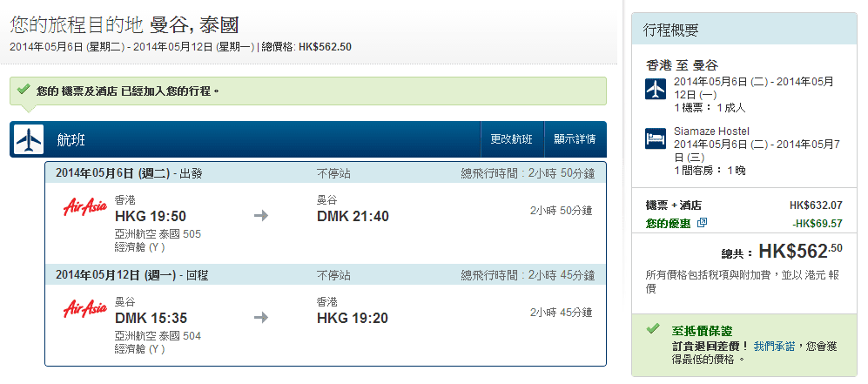Click the arrow between HKG 19:50 and DMK 21:40
868x384 pixels.
click(x=261, y=215)
